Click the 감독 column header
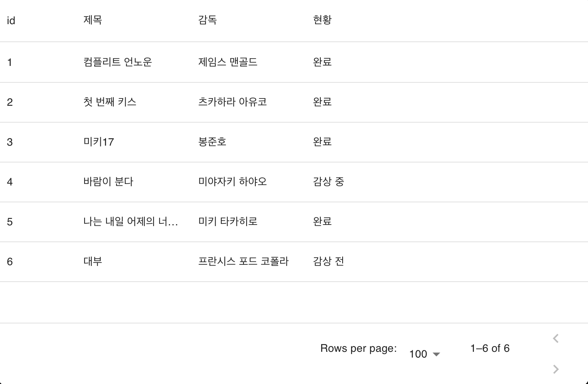The width and height of the screenshot is (588, 384). 207,20
